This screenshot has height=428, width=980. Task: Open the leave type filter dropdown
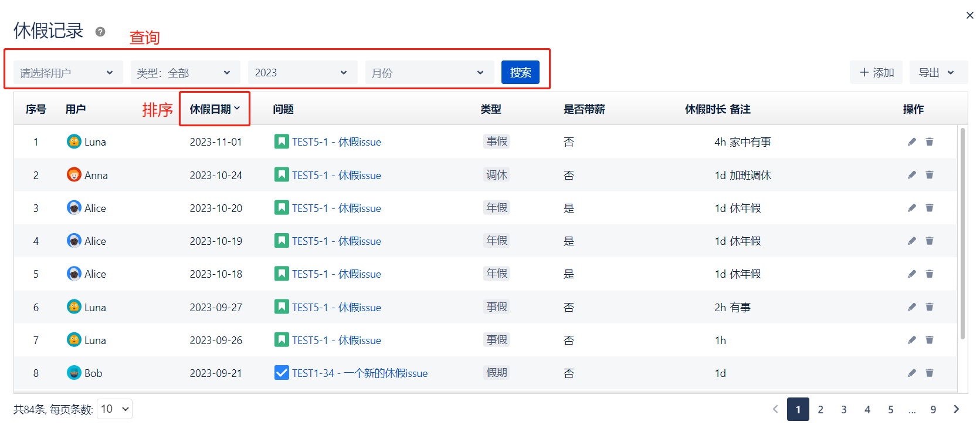click(x=185, y=73)
